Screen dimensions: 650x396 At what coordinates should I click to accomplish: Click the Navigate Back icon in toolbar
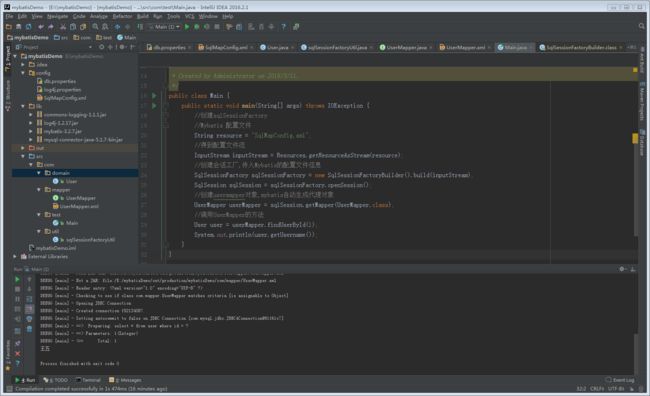(117, 27)
